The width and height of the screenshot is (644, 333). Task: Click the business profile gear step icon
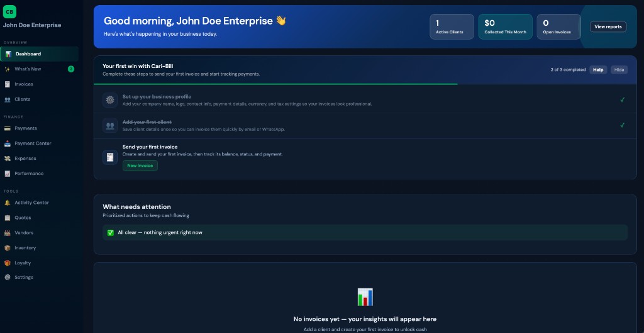coord(110,100)
